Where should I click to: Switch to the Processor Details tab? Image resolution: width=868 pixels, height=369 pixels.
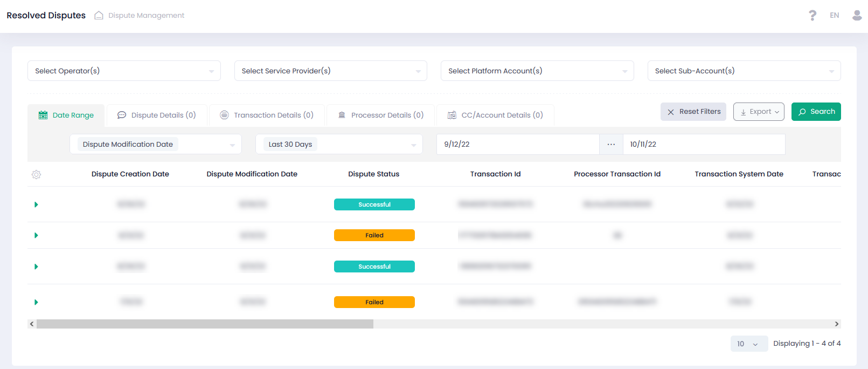click(380, 115)
